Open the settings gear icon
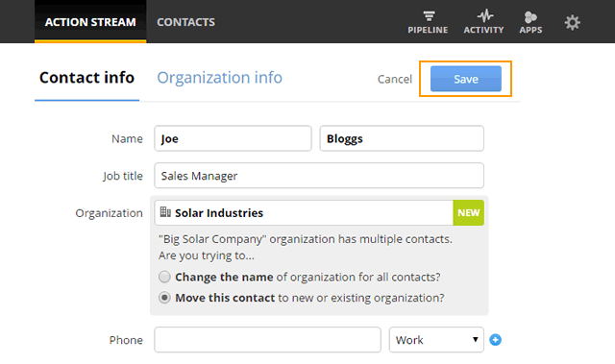This screenshot has width=615, height=364. pyautogui.click(x=573, y=22)
